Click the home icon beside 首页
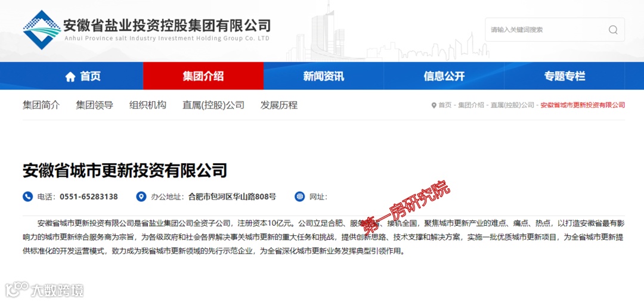The height and width of the screenshot is (302, 644). [x=70, y=76]
